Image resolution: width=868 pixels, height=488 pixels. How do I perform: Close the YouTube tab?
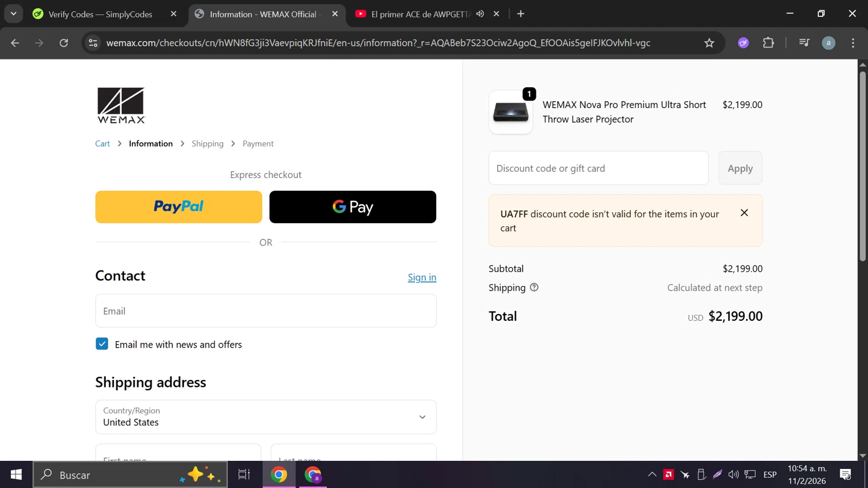tap(496, 14)
